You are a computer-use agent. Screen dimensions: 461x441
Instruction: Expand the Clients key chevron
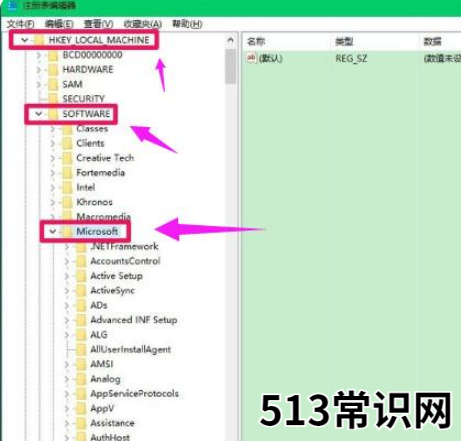[x=52, y=143]
